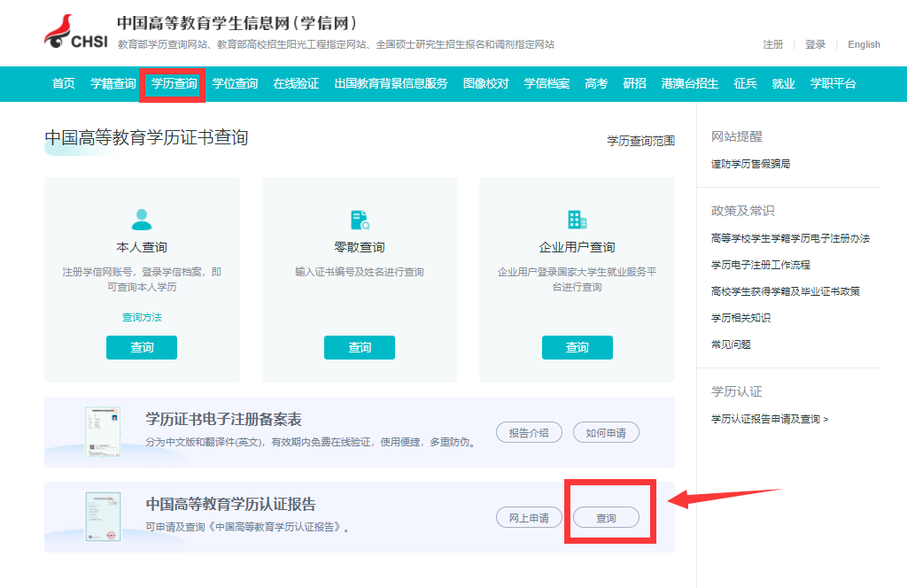Click the 政策及常识 sidebar heading

point(743,211)
